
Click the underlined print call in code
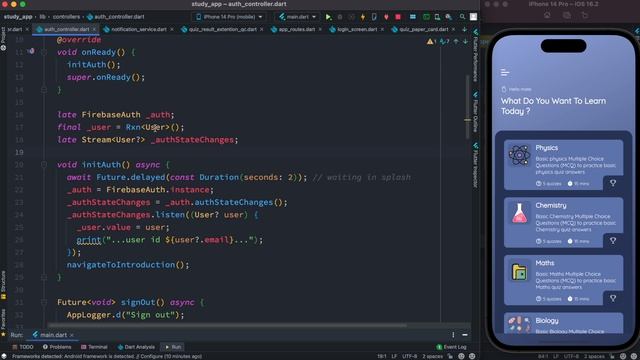89,240
